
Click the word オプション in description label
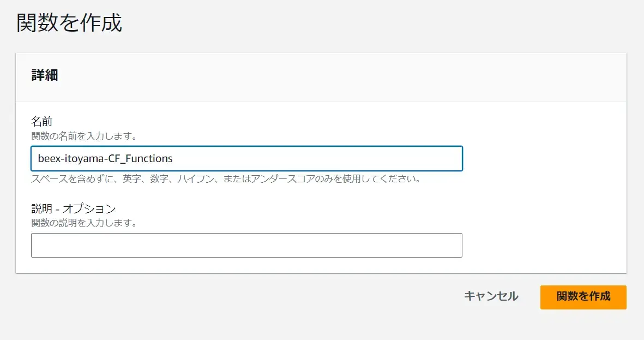click(x=89, y=208)
